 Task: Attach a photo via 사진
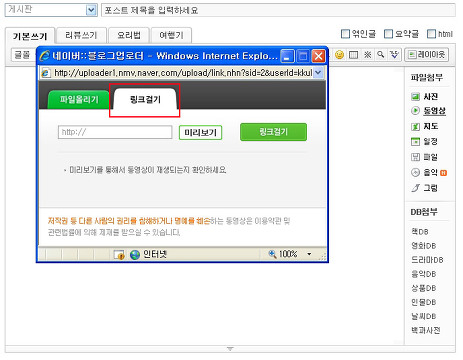(x=424, y=97)
